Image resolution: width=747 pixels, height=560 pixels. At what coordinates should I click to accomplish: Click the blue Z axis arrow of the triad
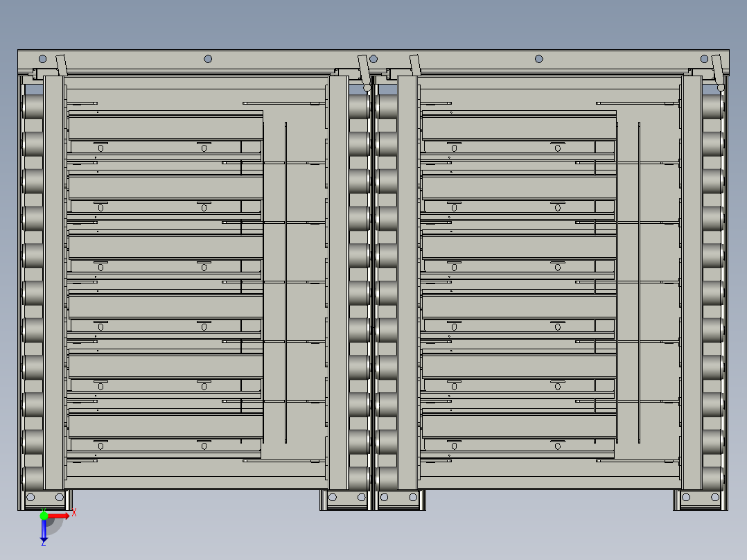(x=44, y=530)
